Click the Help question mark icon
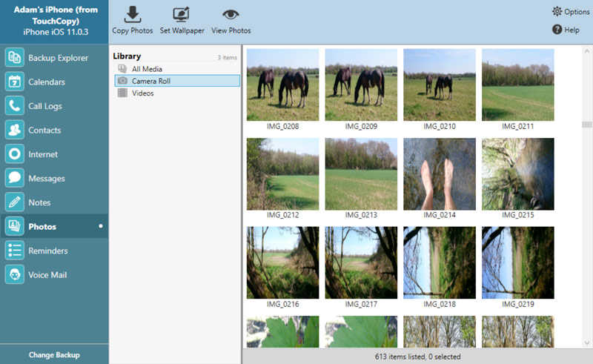This screenshot has height=364, width=593. (x=557, y=29)
